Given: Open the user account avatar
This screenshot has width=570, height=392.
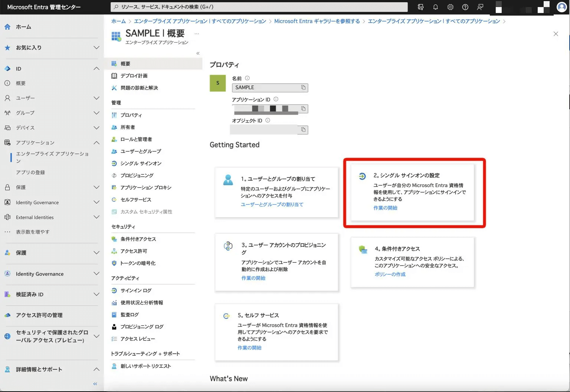Looking at the screenshot, I should pyautogui.click(x=562, y=7).
